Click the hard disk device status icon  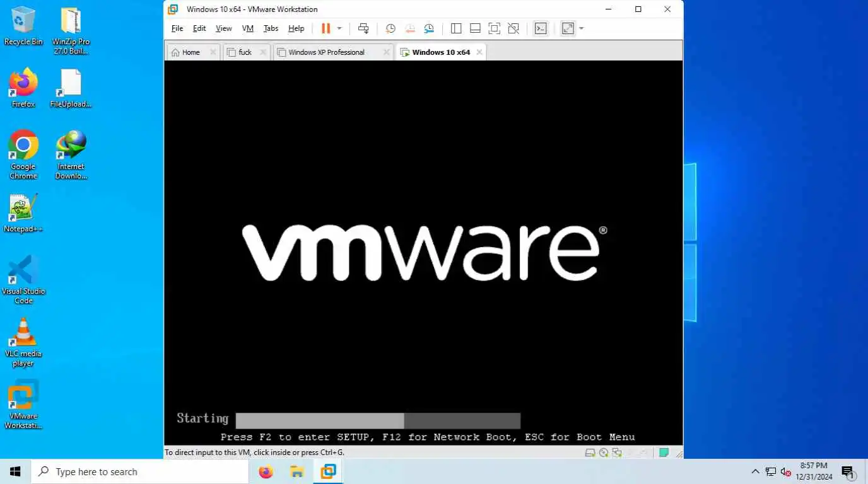pyautogui.click(x=590, y=452)
